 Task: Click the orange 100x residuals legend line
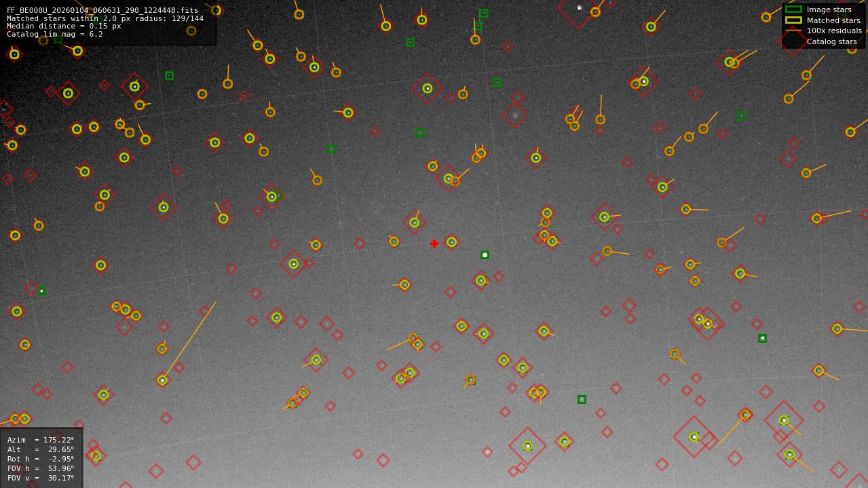point(793,31)
